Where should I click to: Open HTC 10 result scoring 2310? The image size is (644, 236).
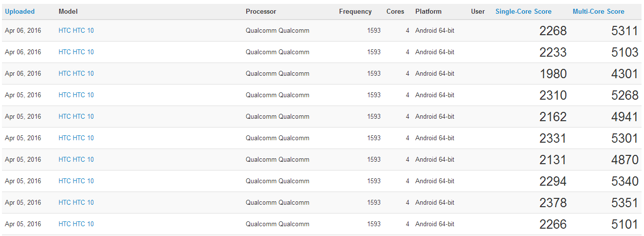point(76,95)
